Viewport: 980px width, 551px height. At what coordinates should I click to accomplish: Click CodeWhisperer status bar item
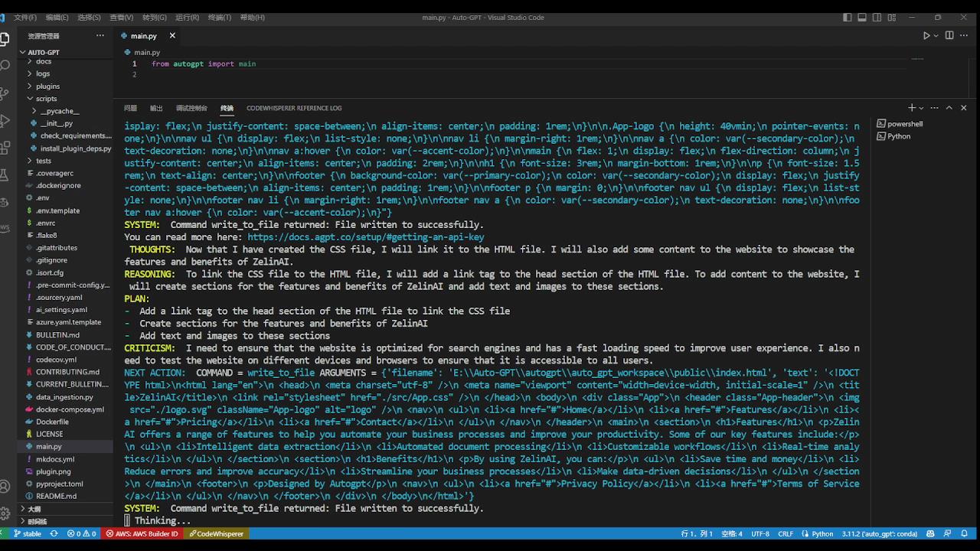click(x=215, y=533)
